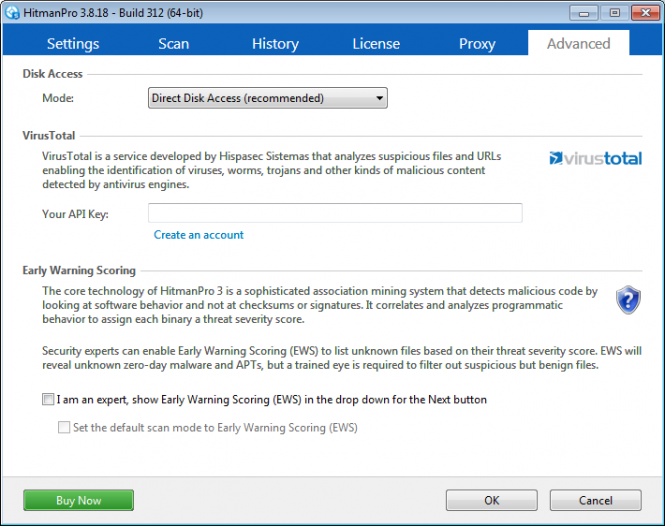The width and height of the screenshot is (665, 526).
Task: Click the blue shield question mark icon
Action: coord(628,300)
